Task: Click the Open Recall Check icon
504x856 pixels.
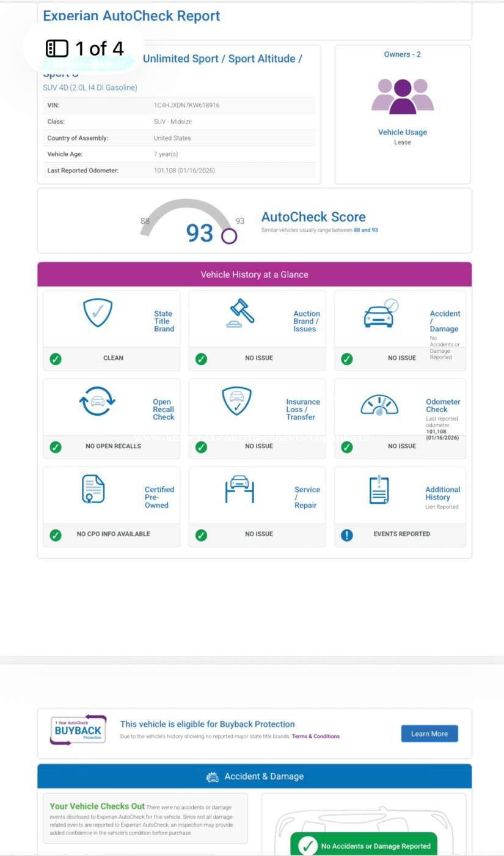Action: click(x=97, y=401)
